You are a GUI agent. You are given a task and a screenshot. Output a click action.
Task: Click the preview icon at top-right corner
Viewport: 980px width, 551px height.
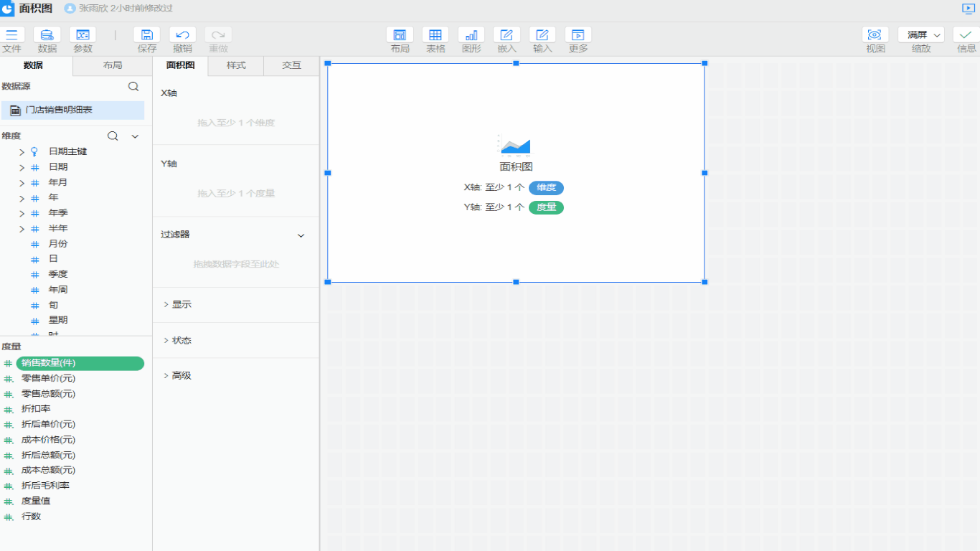coord(969,9)
